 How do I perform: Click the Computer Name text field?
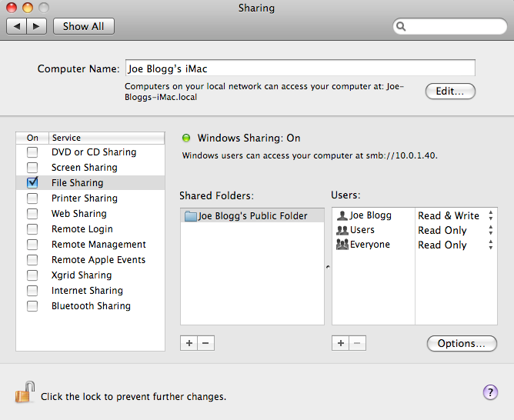tap(300, 68)
